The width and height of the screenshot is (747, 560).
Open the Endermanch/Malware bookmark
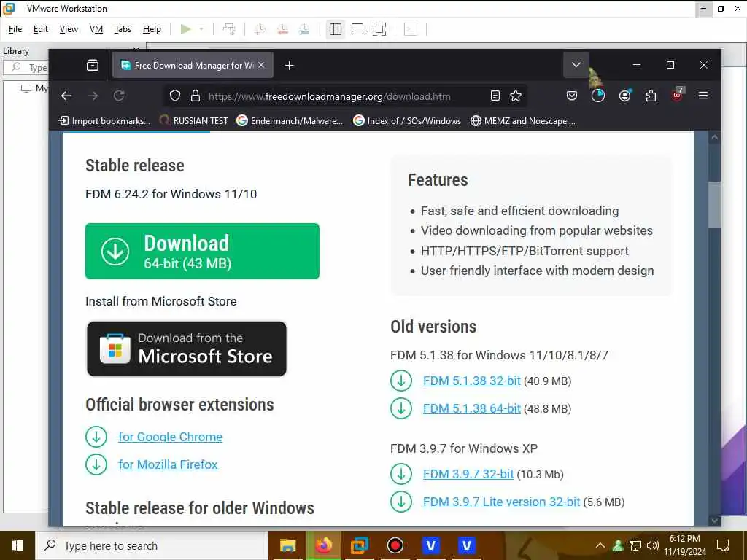290,121
